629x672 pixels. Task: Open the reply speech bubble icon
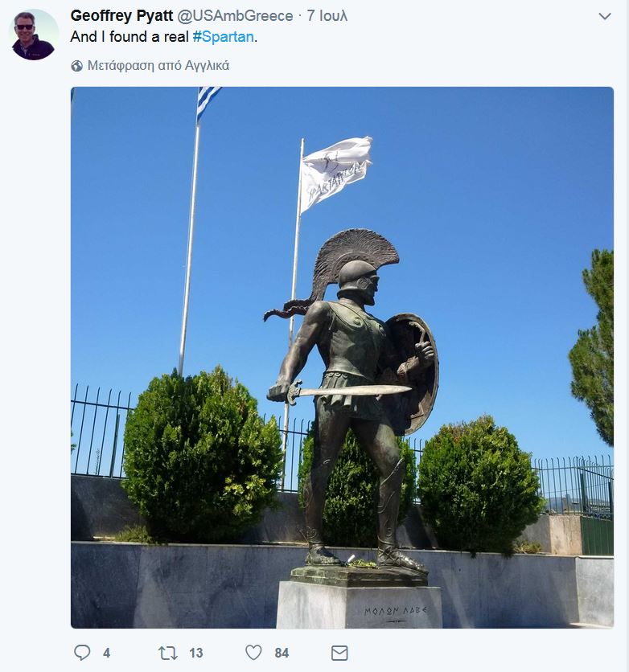(82, 652)
